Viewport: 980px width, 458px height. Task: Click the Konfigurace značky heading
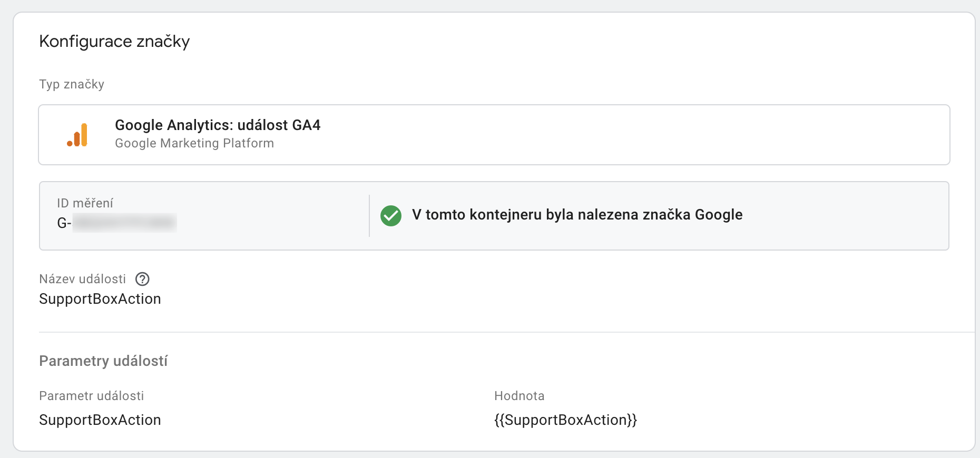click(x=114, y=42)
